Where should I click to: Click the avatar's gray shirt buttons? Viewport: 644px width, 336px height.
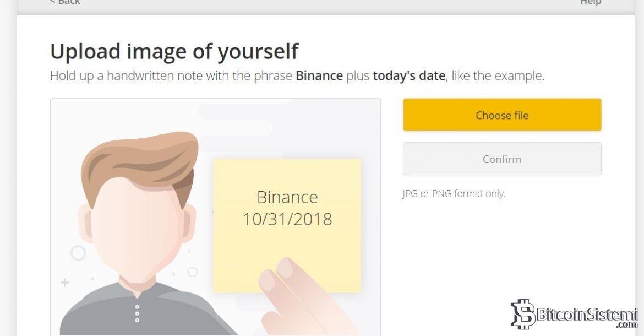pyautogui.click(x=137, y=313)
